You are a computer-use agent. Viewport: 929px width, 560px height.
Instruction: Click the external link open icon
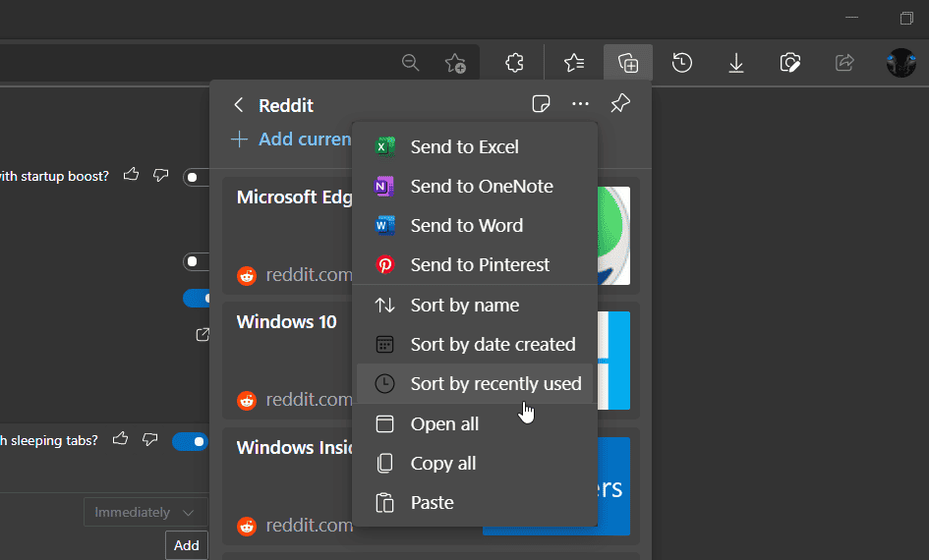(203, 334)
